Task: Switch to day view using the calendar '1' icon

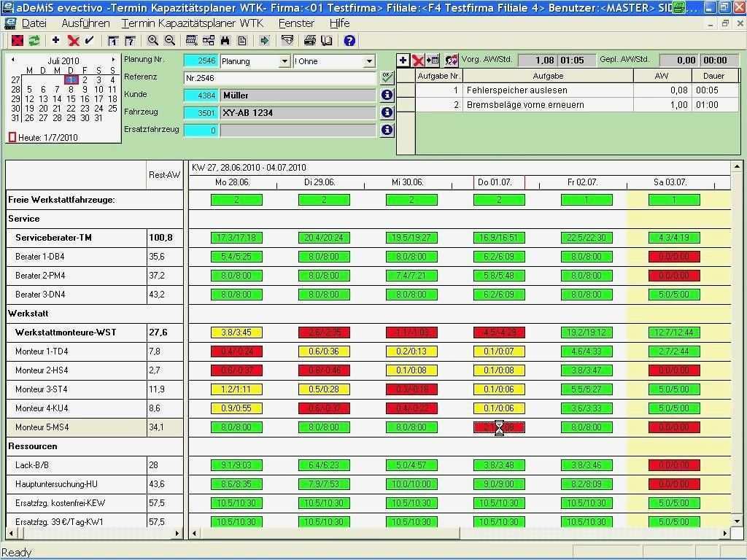Action: pos(115,42)
